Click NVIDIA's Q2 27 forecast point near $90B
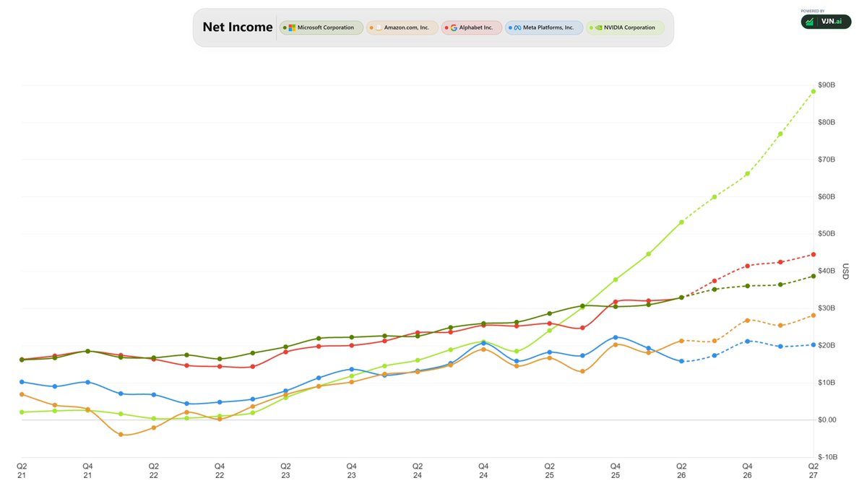 pyautogui.click(x=814, y=92)
